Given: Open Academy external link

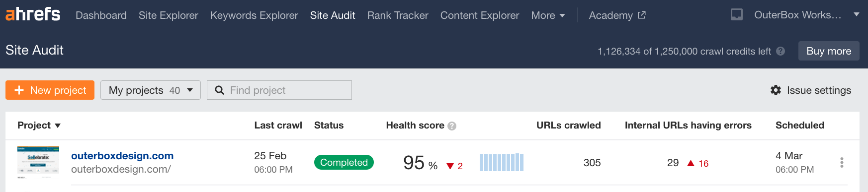Looking at the screenshot, I should click(617, 15).
